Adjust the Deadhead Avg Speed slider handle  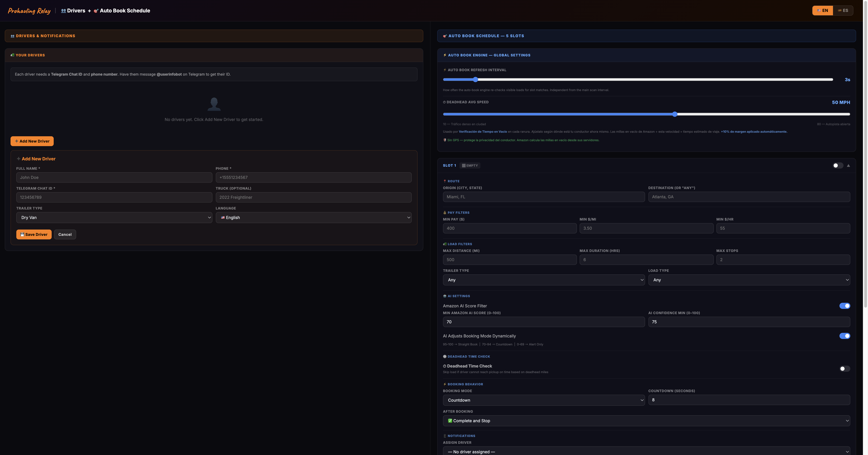point(675,114)
